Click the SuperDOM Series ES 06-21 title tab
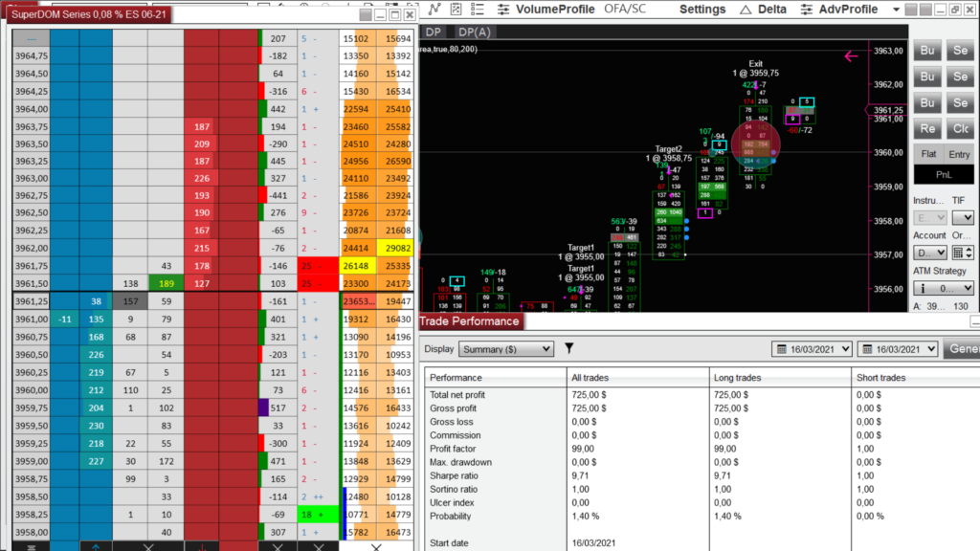980x551 pixels. click(x=89, y=14)
